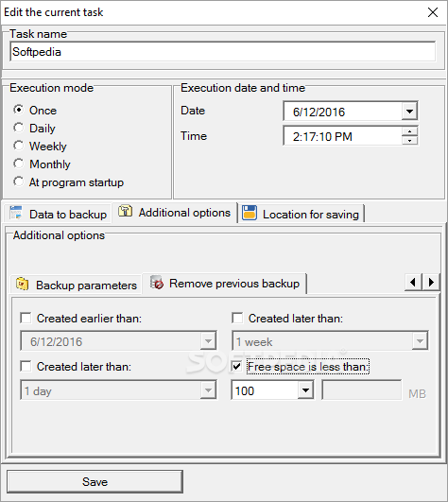Close the Edit the current task dialog
Viewport: 448px width, 502px height.
433,12
